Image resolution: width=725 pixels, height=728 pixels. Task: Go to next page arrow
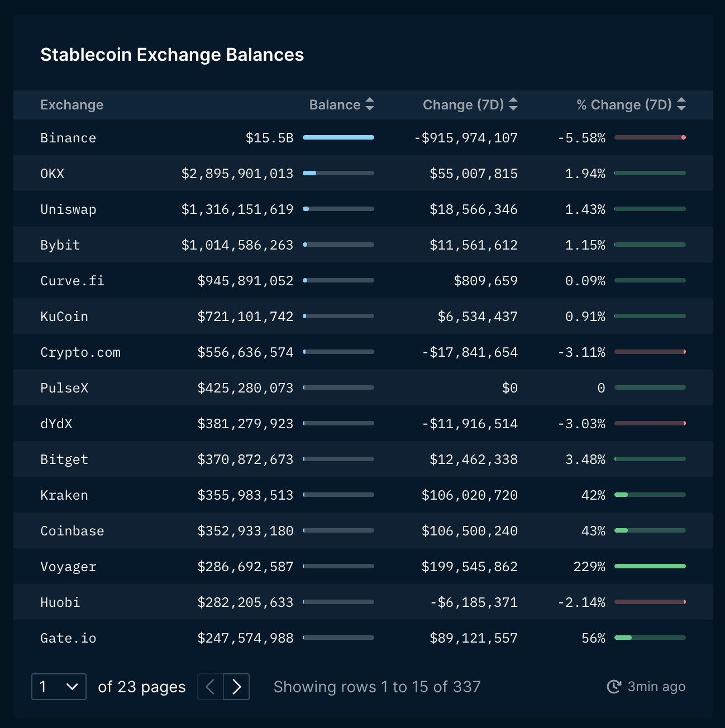[x=237, y=687]
